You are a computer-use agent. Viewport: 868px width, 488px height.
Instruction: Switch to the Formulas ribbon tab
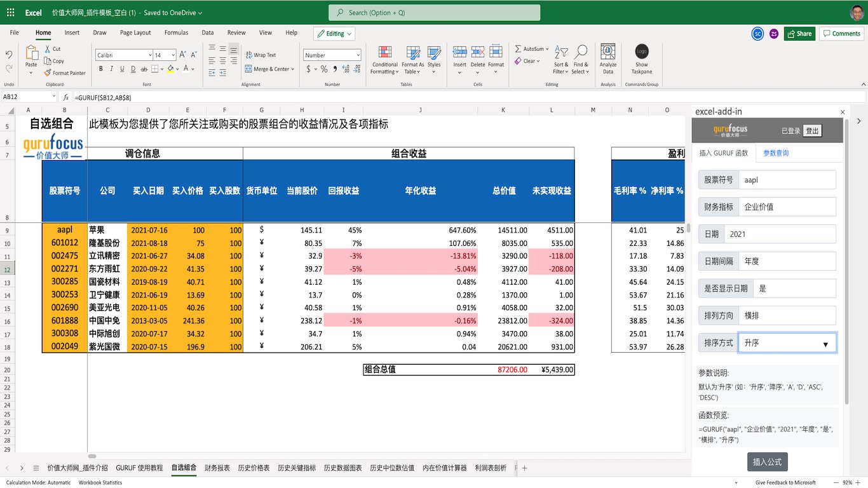pyautogui.click(x=176, y=33)
